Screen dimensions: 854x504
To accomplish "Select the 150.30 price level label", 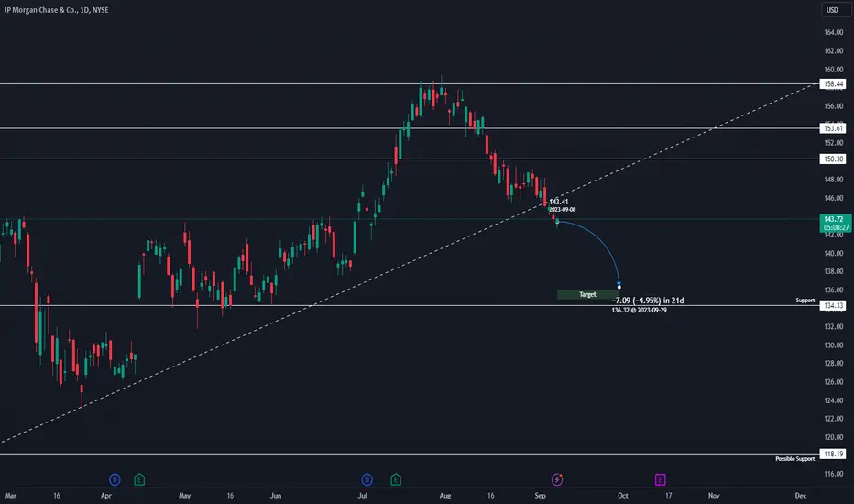I will coord(833,159).
